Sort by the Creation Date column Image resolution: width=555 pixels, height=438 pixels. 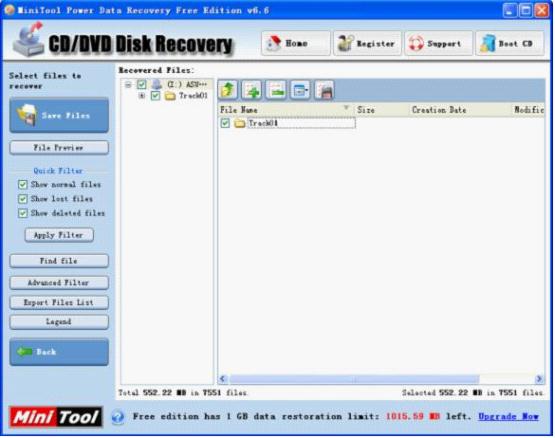(439, 110)
